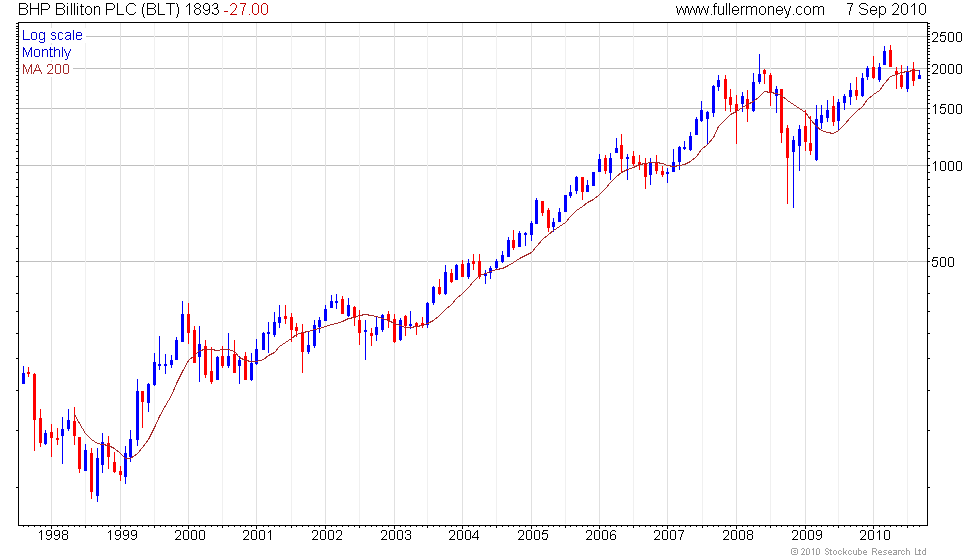Image resolution: width=980 pixels, height=560 pixels.
Task: Click the 2005 year axis label
Action: coord(533,535)
